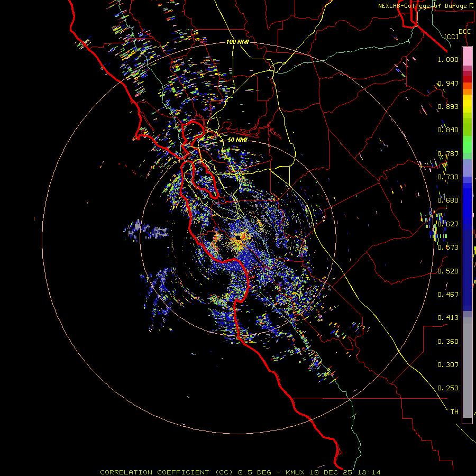Select the 0.733 scale value

448,177
